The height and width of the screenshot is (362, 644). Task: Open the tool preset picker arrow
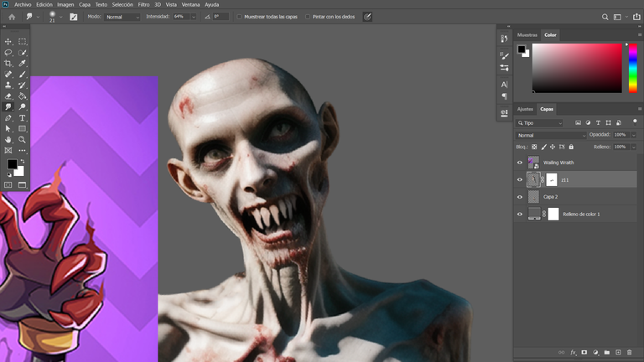tap(39, 17)
